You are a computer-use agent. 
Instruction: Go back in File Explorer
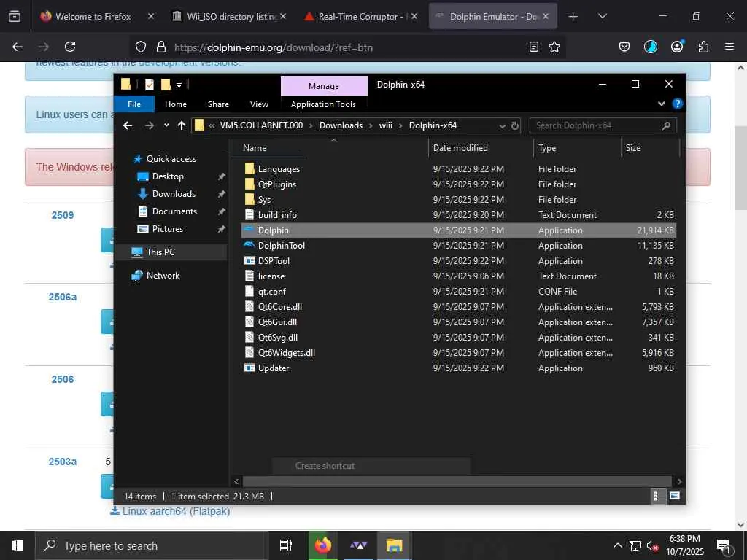click(x=128, y=125)
